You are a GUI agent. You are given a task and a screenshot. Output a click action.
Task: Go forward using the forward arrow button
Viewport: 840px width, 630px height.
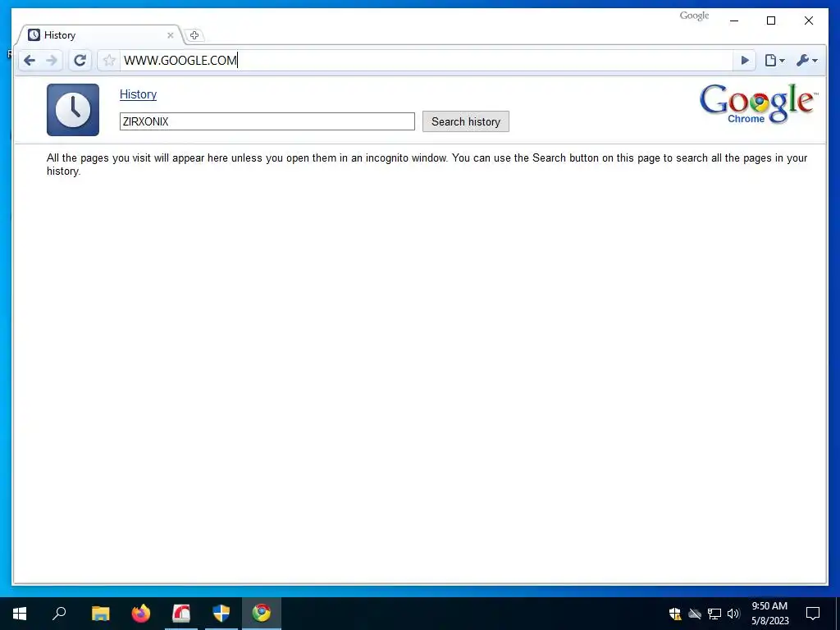pyautogui.click(x=52, y=61)
